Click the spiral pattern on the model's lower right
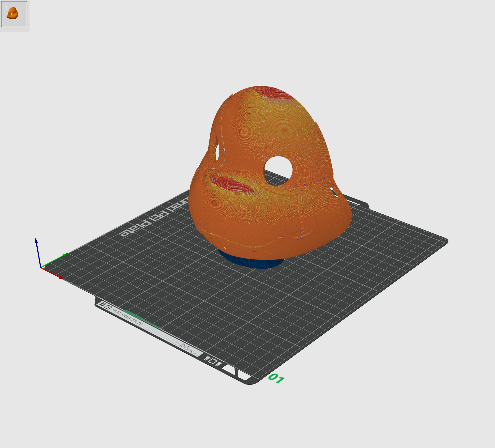 click(301, 225)
